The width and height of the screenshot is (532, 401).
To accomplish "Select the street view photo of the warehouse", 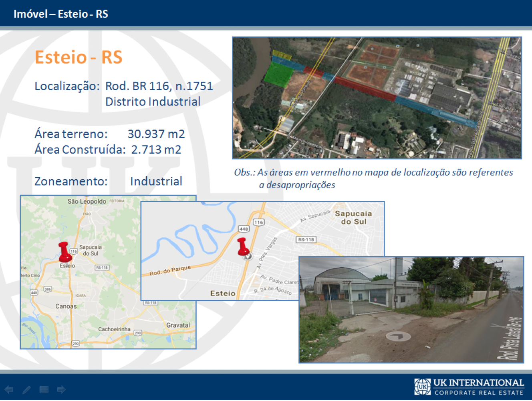I will pyautogui.click(x=411, y=310).
